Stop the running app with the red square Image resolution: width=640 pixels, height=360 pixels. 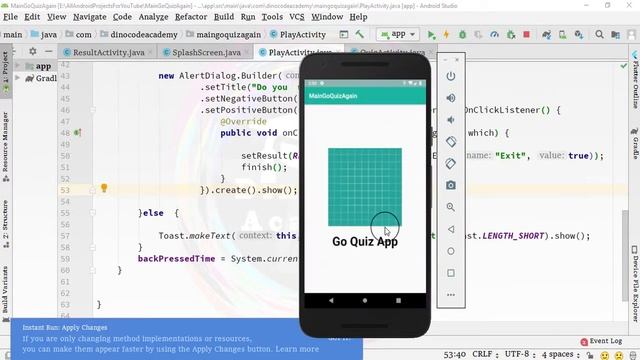pyautogui.click(x=527, y=35)
